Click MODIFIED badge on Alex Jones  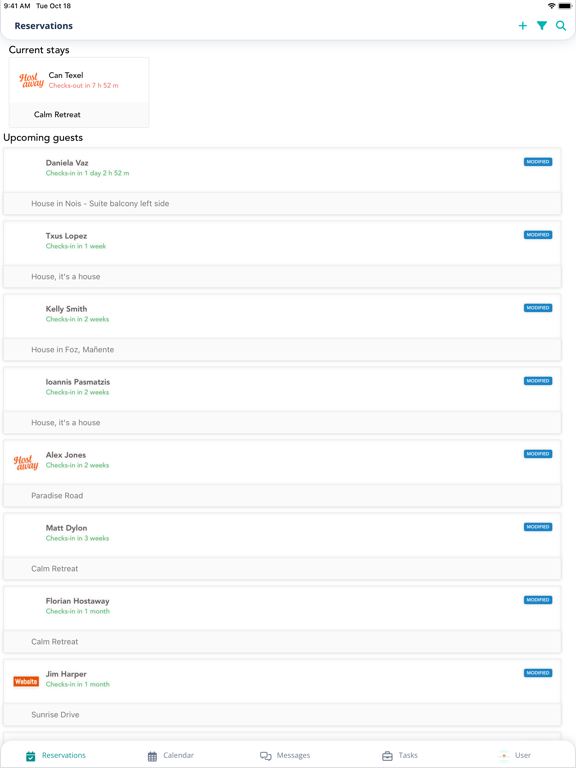(x=538, y=454)
